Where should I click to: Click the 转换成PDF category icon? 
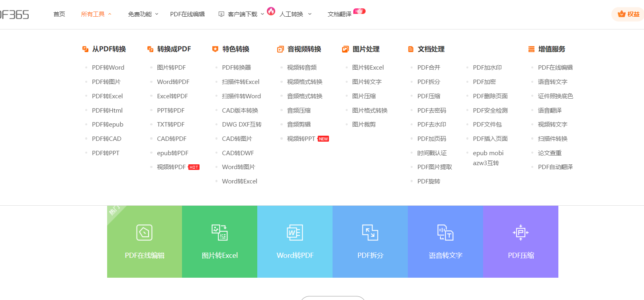[x=150, y=49]
